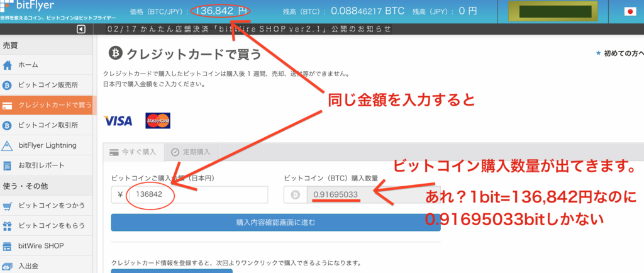Click the VISA card logo
Screen dimensions: 644x273
pos(118,121)
